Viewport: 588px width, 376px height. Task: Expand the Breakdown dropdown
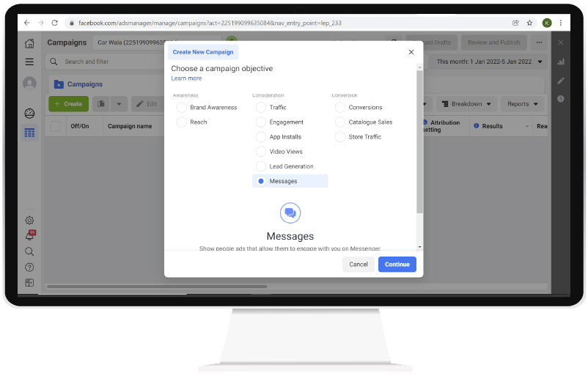point(466,104)
